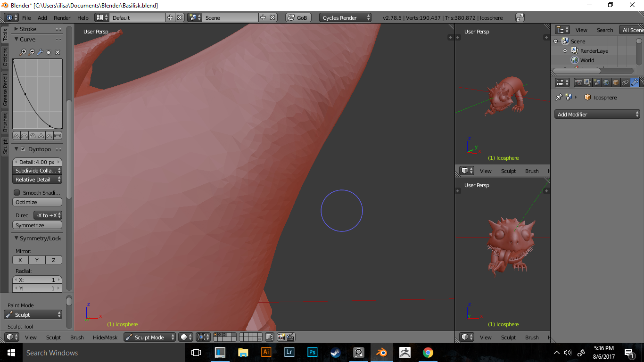Open World properties globe tab

click(x=606, y=82)
